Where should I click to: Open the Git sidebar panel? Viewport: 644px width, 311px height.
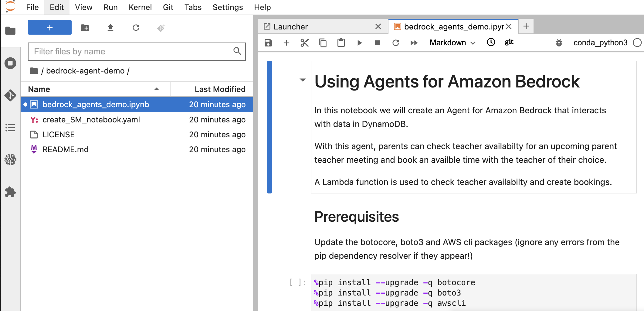click(x=10, y=95)
